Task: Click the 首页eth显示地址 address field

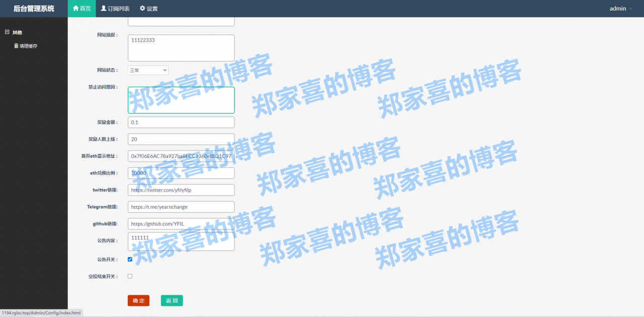Action: [181, 156]
